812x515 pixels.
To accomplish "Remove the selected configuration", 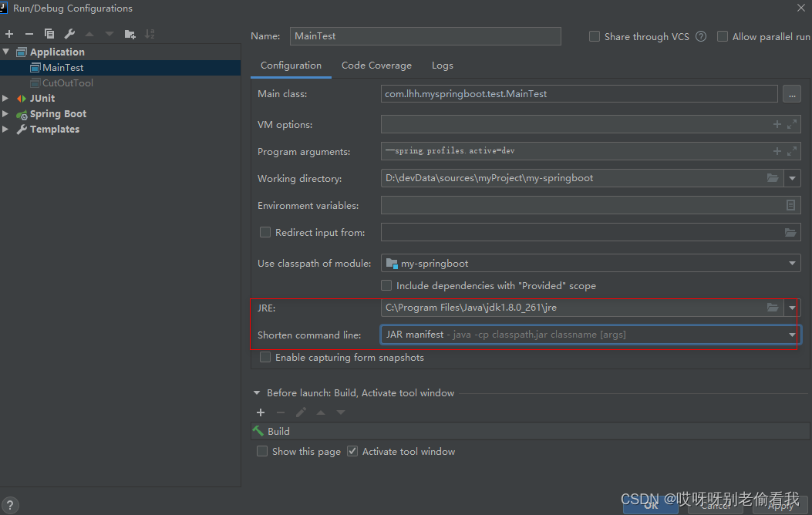I will click(29, 34).
